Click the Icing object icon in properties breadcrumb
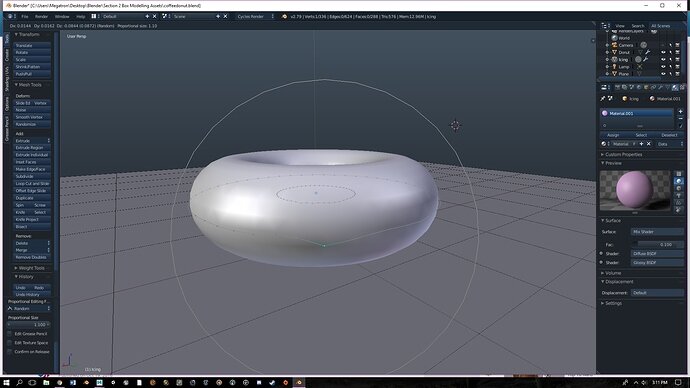The width and height of the screenshot is (690, 388). coord(624,99)
